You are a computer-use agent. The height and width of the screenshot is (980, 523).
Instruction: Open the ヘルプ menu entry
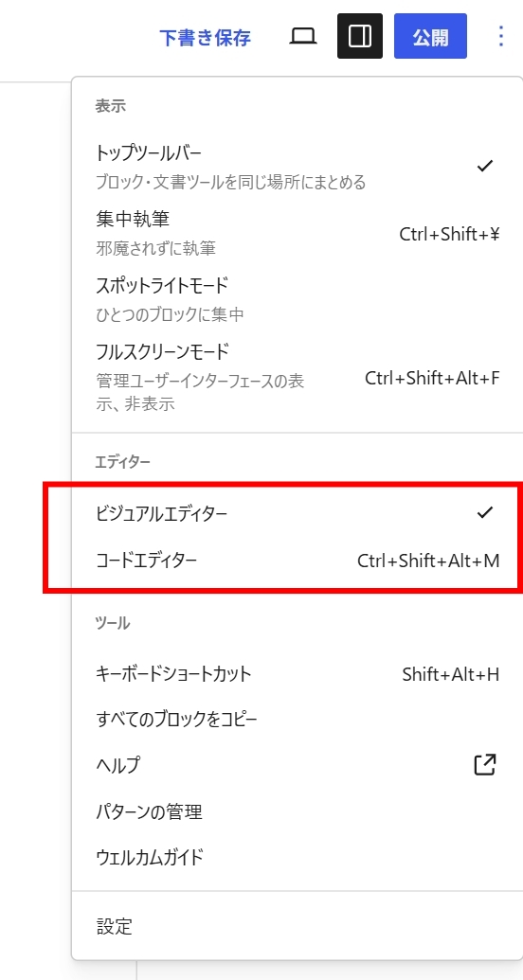[x=298, y=765]
